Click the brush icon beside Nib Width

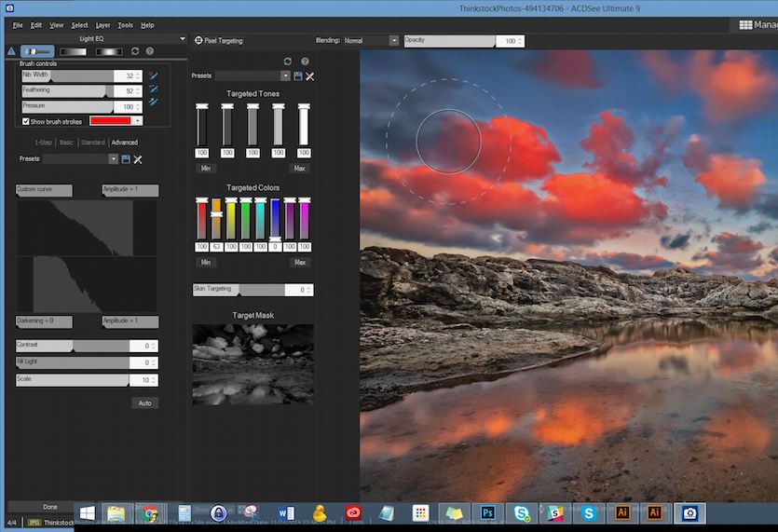coord(154,75)
